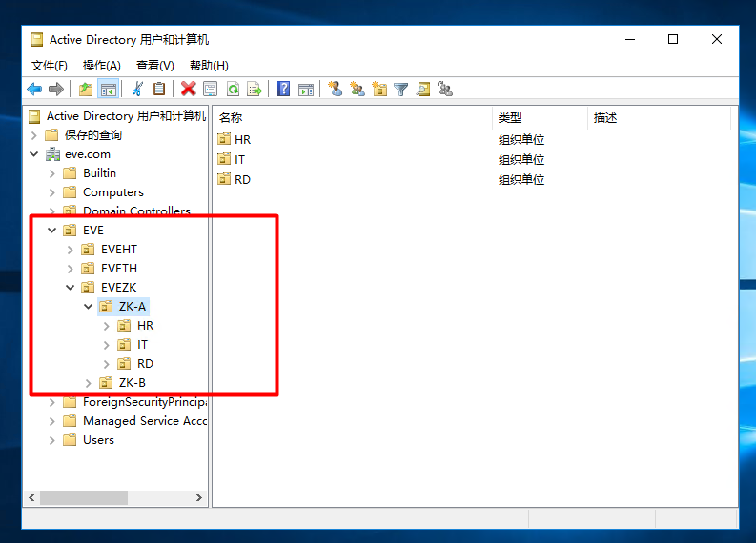Screen dimensions: 756x543
Task: Select ForeignSecurityPrincipals in the tree
Action: [x=145, y=402]
